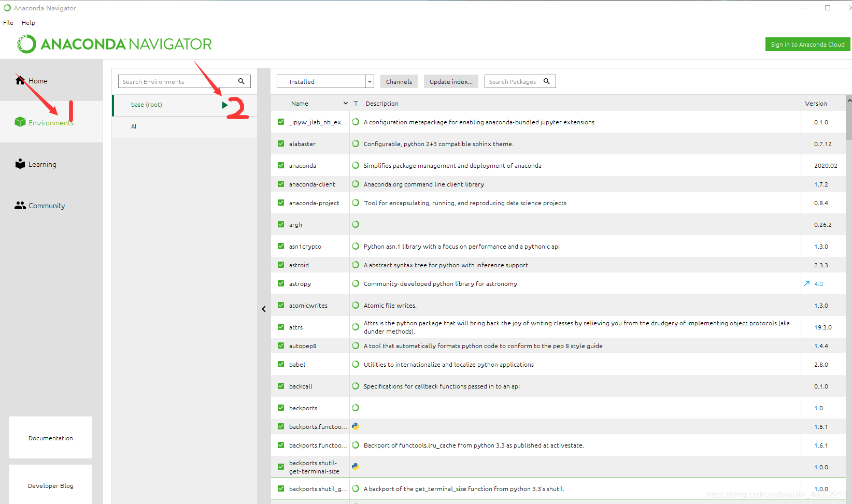Image resolution: width=852 pixels, height=504 pixels.
Task: Click the Community people icon
Action: click(20, 205)
